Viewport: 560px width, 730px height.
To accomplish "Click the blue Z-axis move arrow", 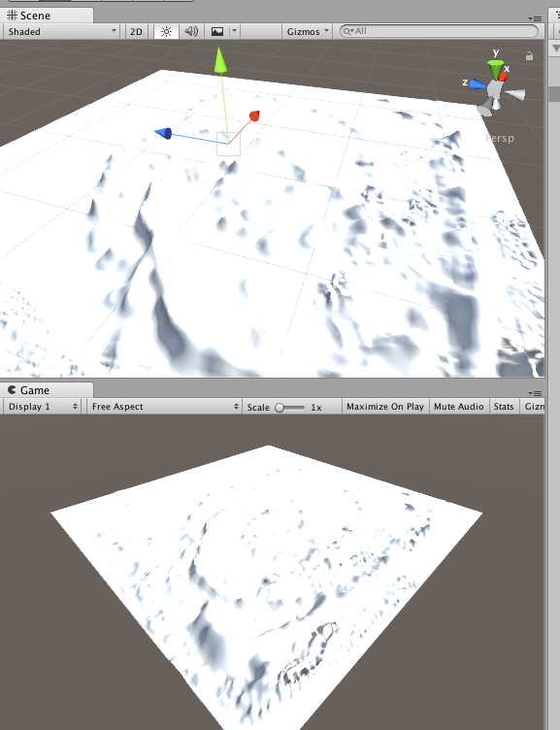I will click(x=163, y=134).
